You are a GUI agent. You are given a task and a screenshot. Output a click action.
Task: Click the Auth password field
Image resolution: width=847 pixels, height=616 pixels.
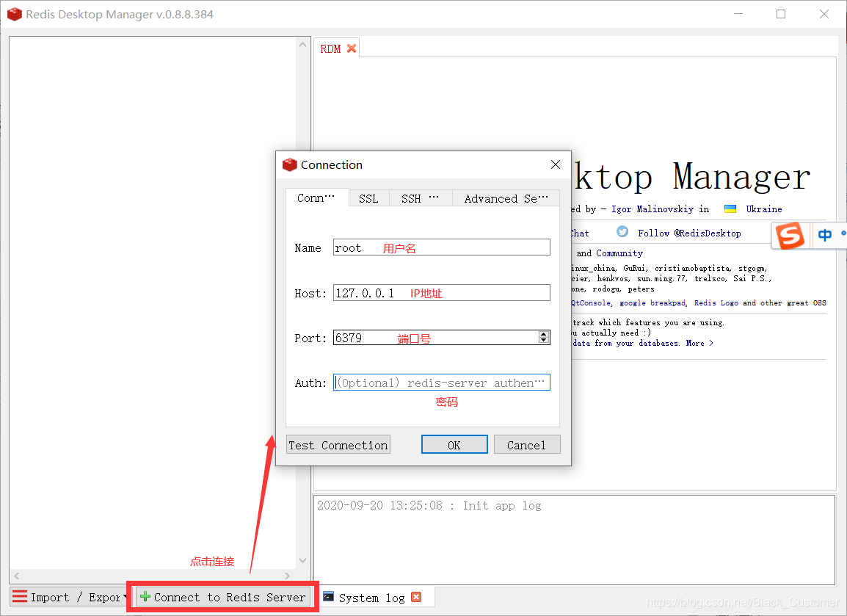point(441,383)
